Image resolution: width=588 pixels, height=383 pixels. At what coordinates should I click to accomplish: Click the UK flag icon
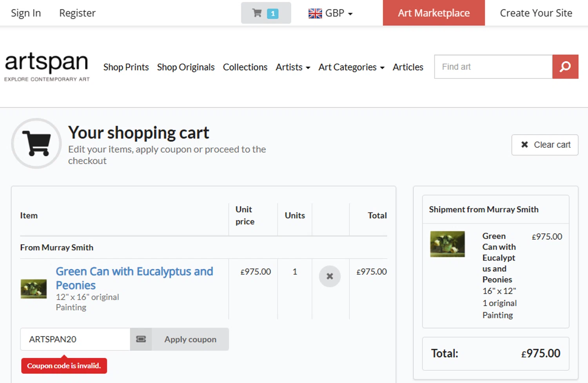(315, 13)
